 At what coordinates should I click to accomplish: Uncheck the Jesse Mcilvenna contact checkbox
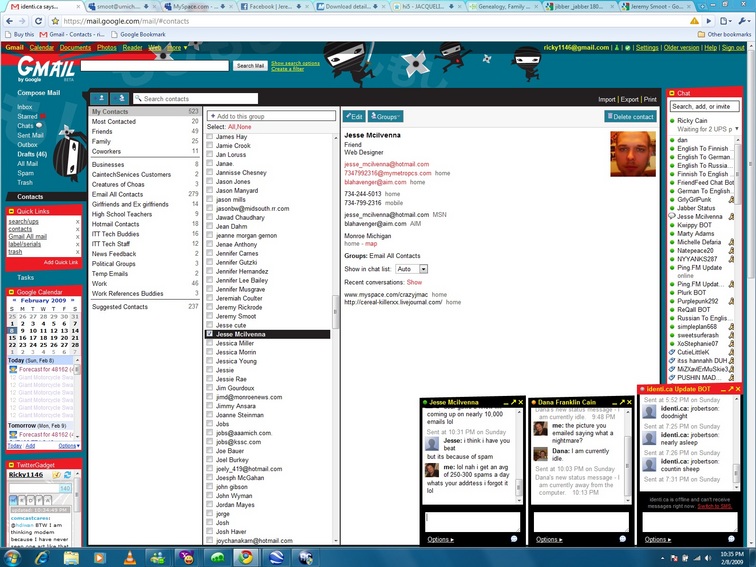[210, 334]
